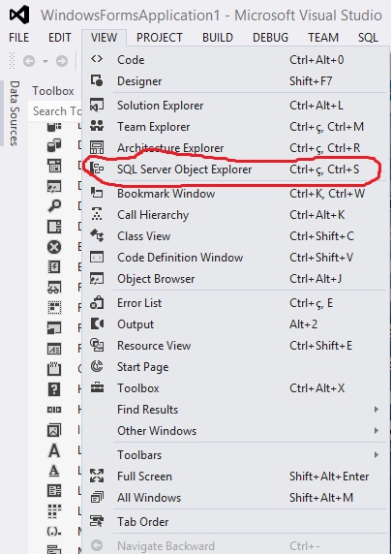
Task: Click the Error List icon
Action: click(x=97, y=302)
